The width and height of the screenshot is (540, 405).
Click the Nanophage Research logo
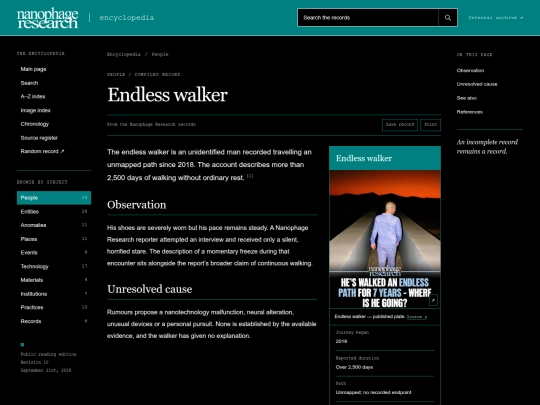48,18
